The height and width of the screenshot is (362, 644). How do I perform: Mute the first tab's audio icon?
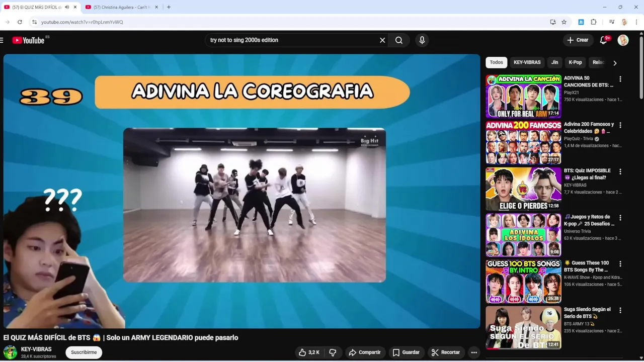(x=67, y=7)
